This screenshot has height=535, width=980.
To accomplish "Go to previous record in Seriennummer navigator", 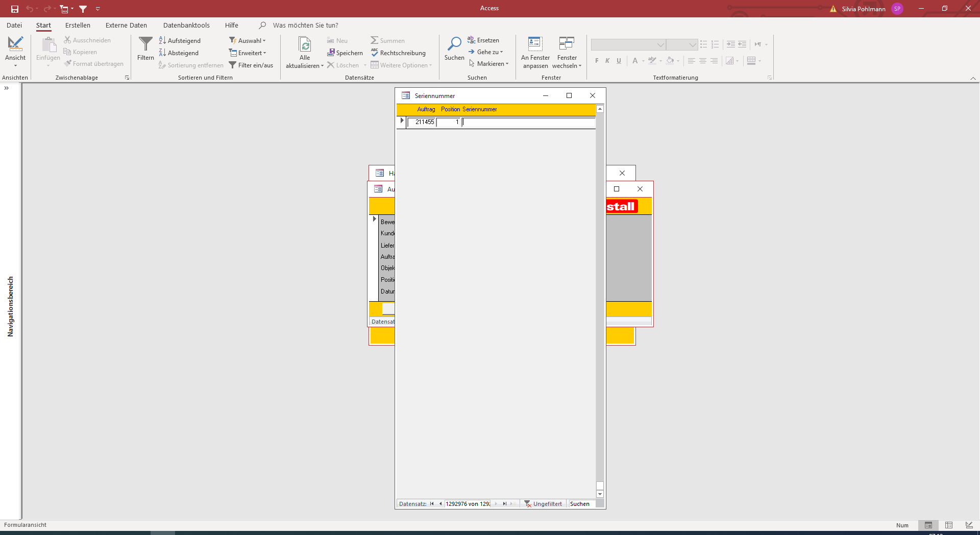I will point(440,504).
